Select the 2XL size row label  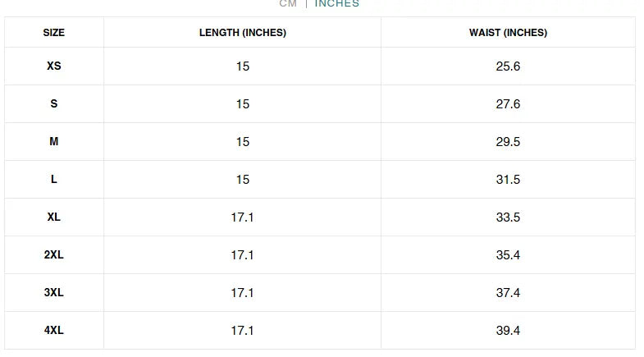pos(54,254)
